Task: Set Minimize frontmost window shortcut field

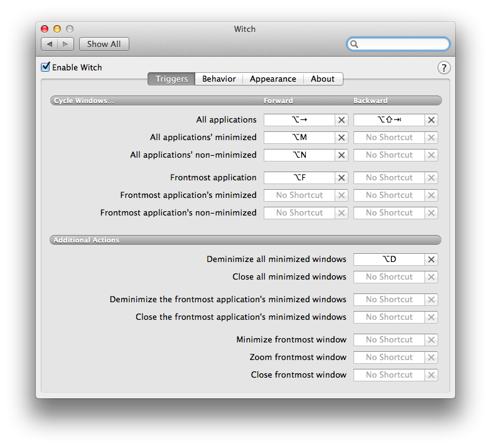Action: [389, 339]
